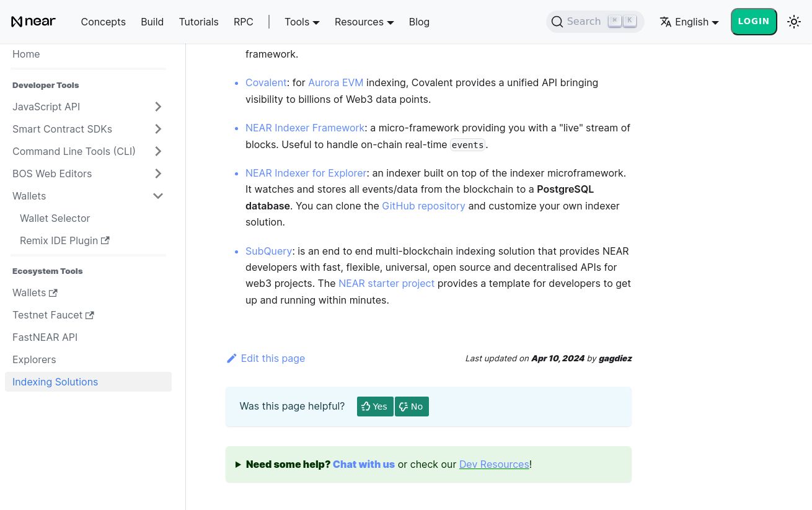Click the Wallets external link icon under Ecosystem Tools
The height and width of the screenshot is (510, 812).
[53, 292]
